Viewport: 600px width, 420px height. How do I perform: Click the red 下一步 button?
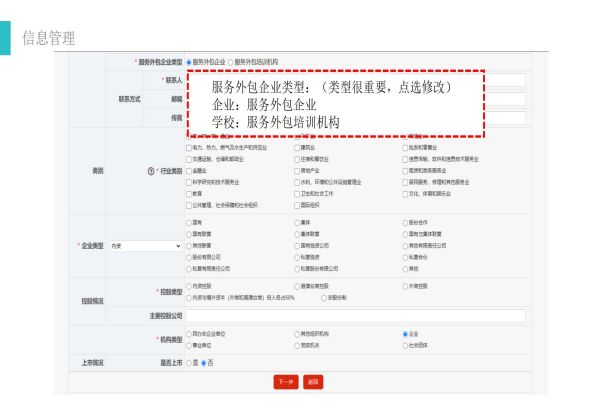285,382
